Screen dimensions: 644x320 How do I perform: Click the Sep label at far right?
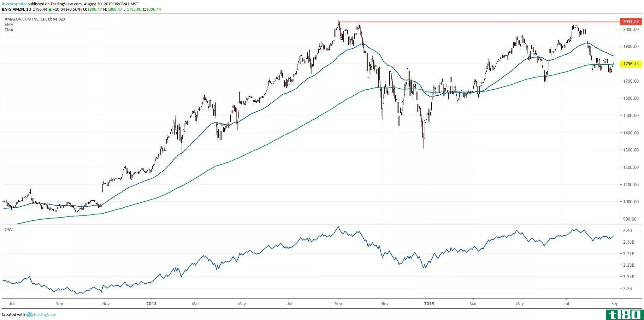point(615,304)
